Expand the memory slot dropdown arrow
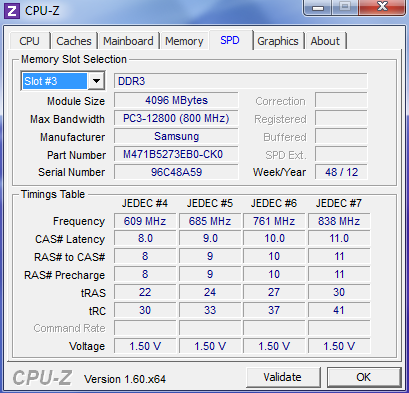 coord(96,81)
